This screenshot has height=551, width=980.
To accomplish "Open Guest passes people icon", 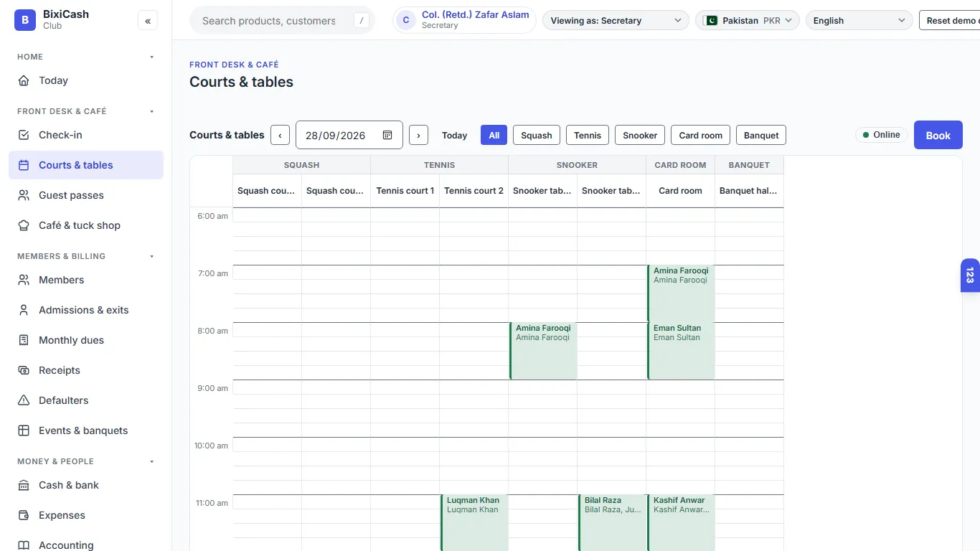I will tap(24, 195).
